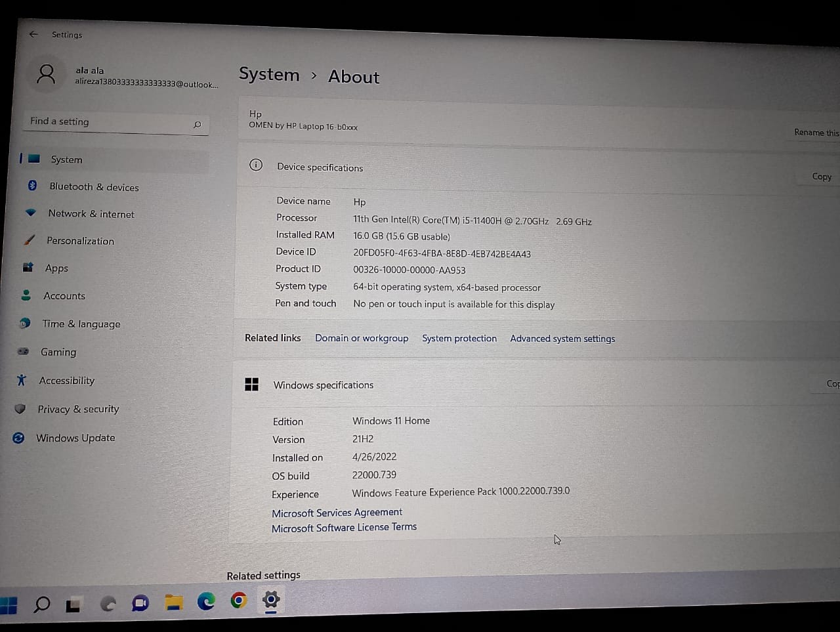Click the Settings gear on the taskbar
Screen dimensions: 840x632
[x=271, y=599]
